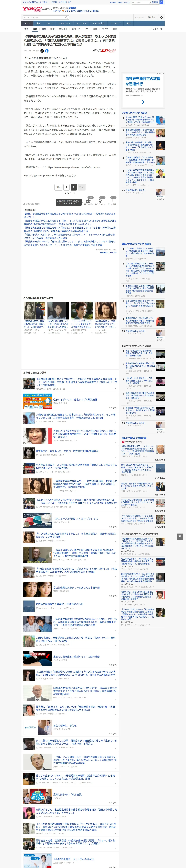Open the オリジナル navigation tab
The height and width of the screenshot is (868, 186).
coord(81,24)
